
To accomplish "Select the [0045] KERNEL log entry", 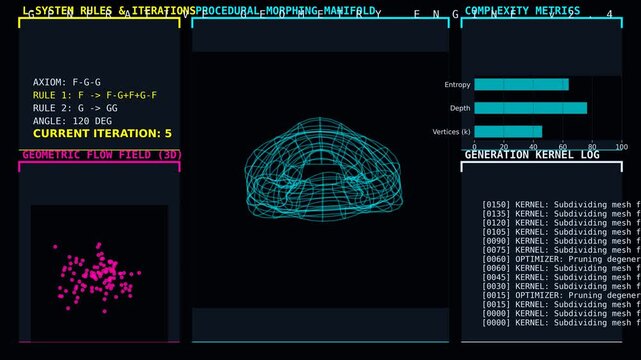I will 561,277.
